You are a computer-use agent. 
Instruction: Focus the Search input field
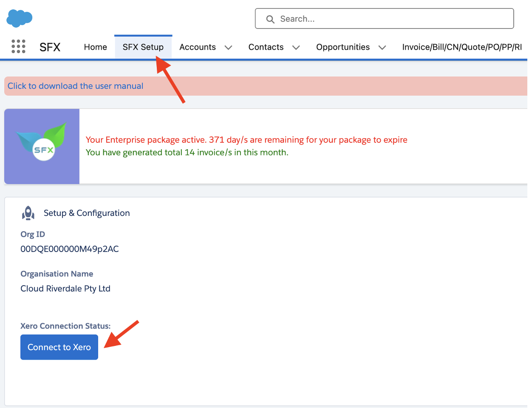(384, 19)
